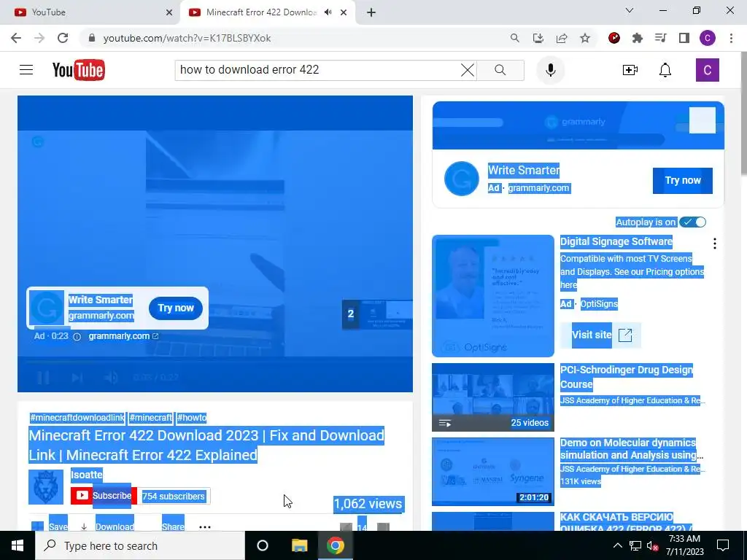Image resolution: width=747 pixels, height=560 pixels.
Task: Open the PCI-Schrodinger Drug Design Course playlist thumbnail
Action: click(x=492, y=397)
